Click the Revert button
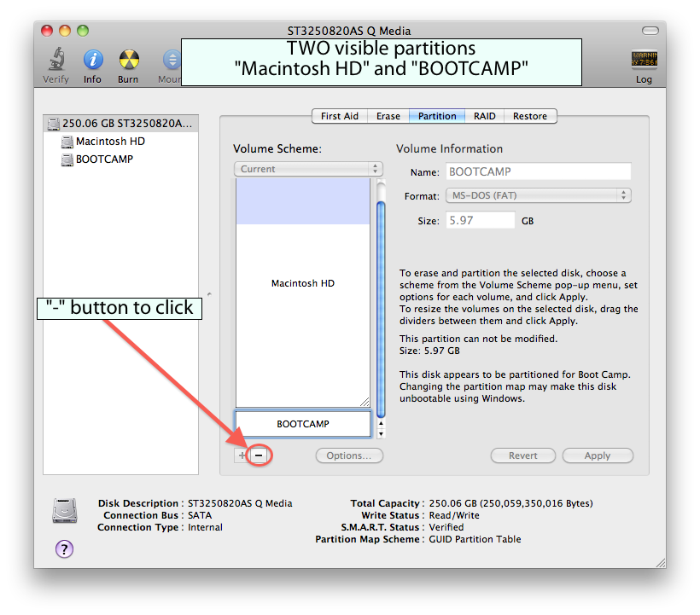700x615 pixels. [522, 455]
